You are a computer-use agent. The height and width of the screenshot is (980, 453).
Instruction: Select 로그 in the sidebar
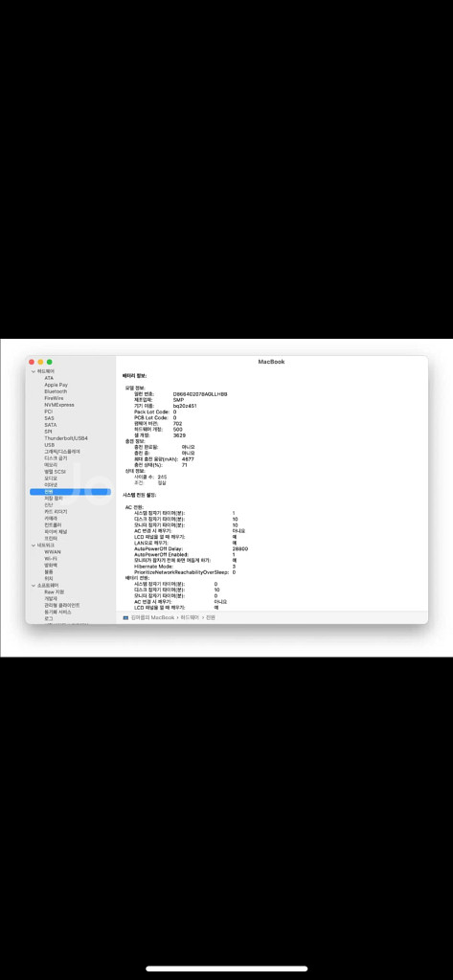tap(48, 618)
